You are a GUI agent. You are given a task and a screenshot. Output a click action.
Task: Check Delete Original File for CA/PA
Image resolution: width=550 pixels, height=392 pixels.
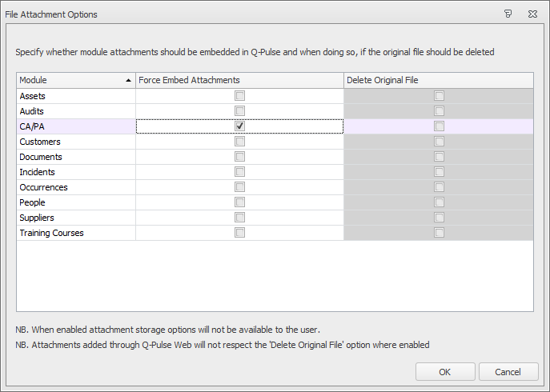(x=439, y=126)
